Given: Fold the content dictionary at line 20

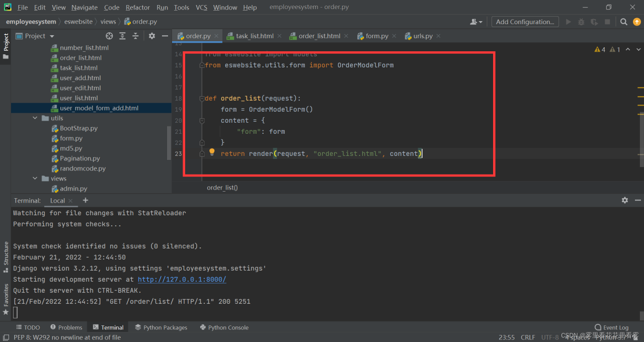Looking at the screenshot, I should coord(202,121).
